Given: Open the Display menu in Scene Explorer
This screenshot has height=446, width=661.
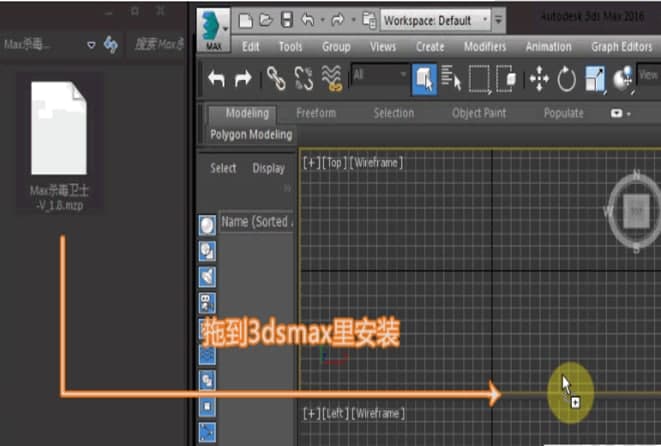Looking at the screenshot, I should 269,168.
